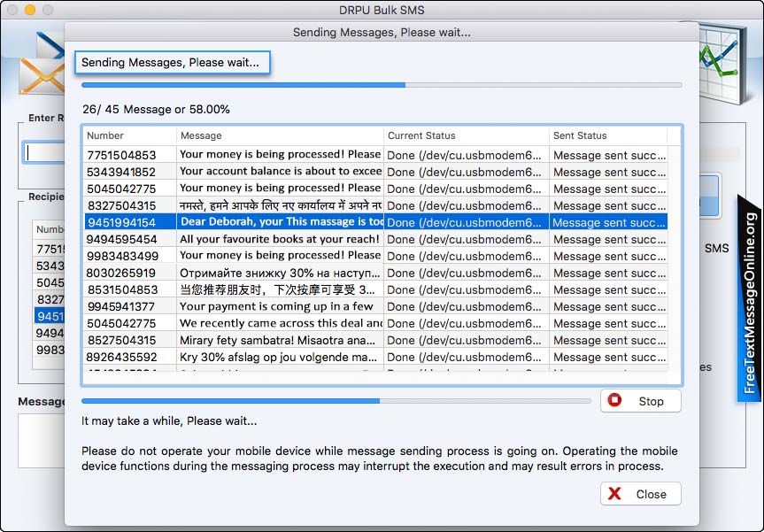Select row with number 8926435592

375,357
